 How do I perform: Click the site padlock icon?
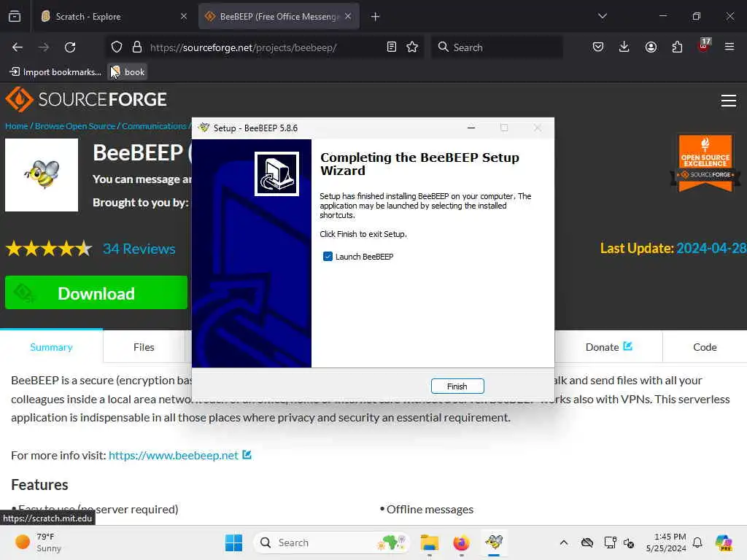pos(137,47)
